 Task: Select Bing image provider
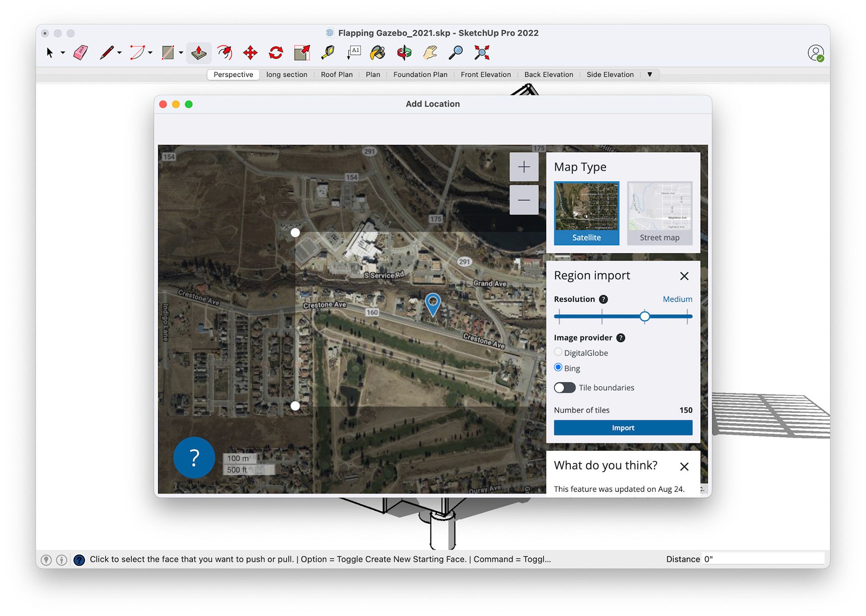click(x=558, y=368)
